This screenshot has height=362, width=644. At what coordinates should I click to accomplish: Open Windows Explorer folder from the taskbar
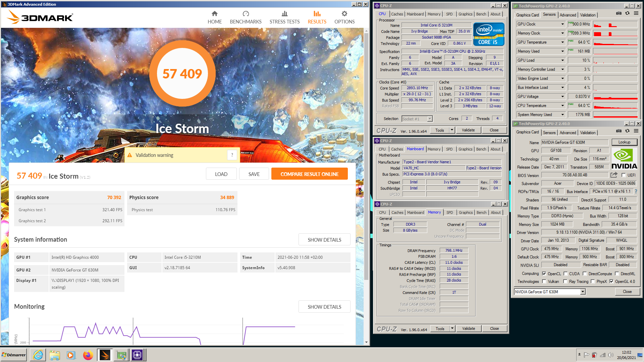tap(55, 355)
